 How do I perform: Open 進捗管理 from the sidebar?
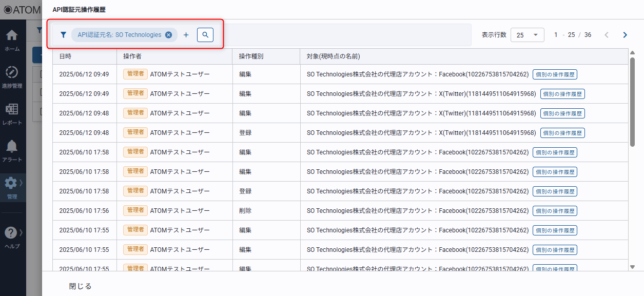pos(12,76)
